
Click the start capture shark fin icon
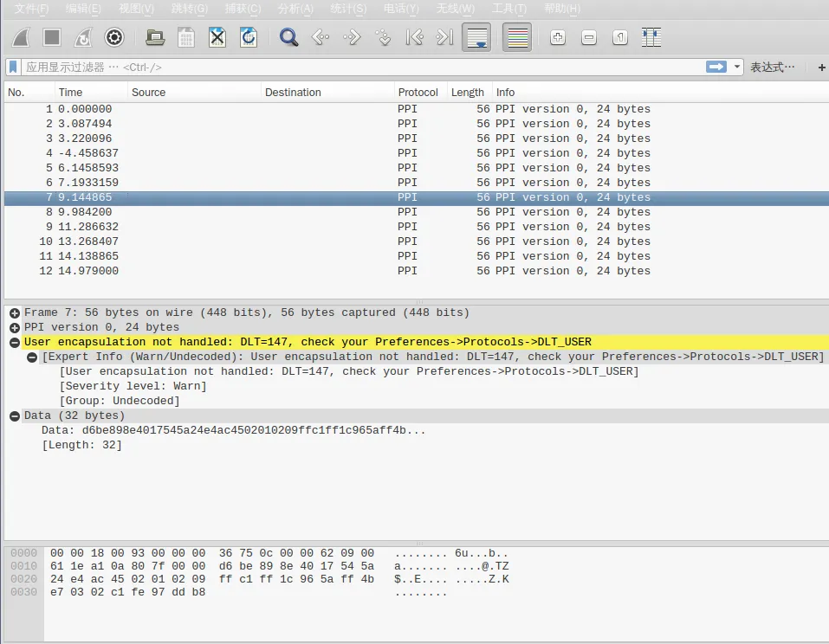(x=21, y=37)
